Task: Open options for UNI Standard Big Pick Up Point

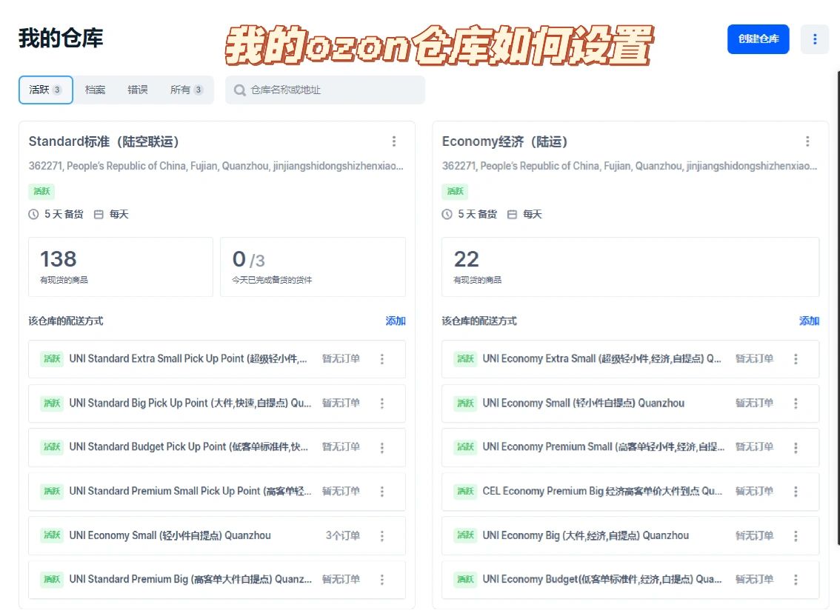Action: click(x=382, y=404)
